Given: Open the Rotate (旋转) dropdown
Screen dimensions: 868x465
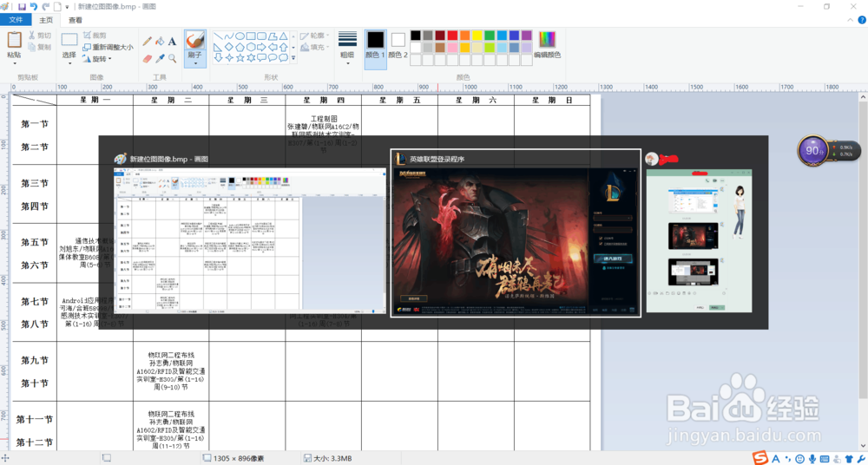Looking at the screenshot, I should [x=97, y=58].
